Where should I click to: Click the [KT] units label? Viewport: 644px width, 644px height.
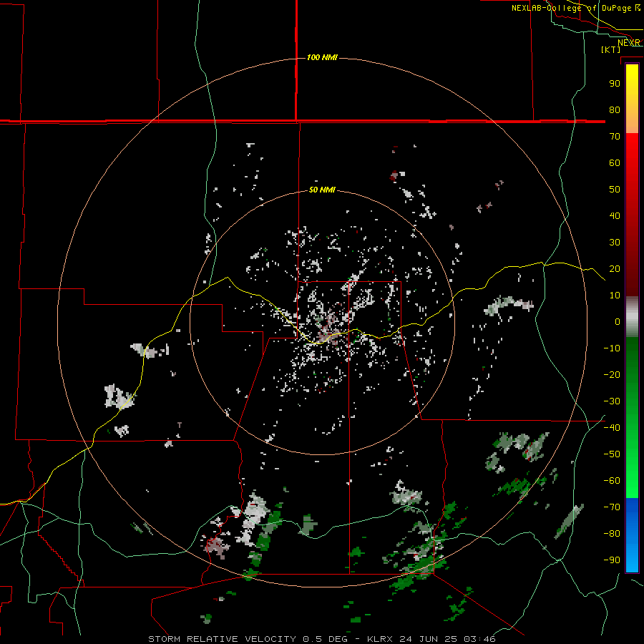click(x=611, y=49)
